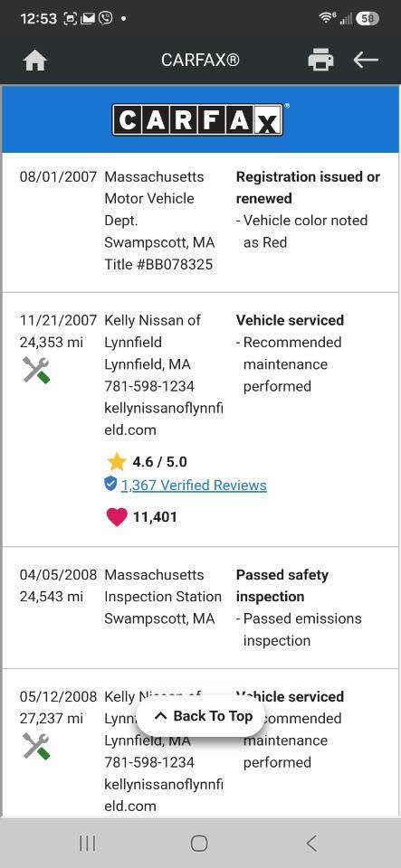The height and width of the screenshot is (868, 401).
Task: Tap phone number 781-598-1234 in first service entry
Action: click(149, 386)
